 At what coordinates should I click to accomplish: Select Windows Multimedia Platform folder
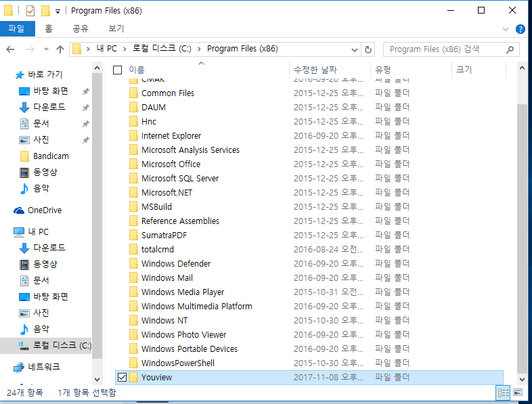pos(196,307)
